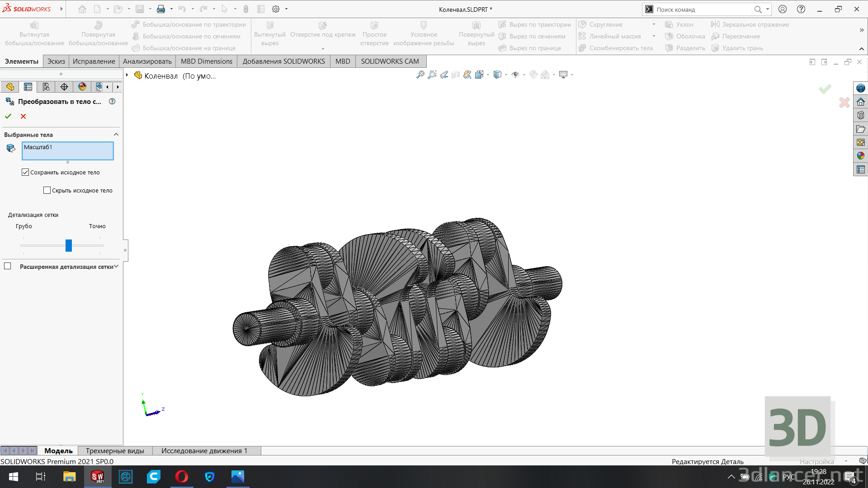
Task: Open the DisplayManager color ball tab
Action: (x=82, y=87)
